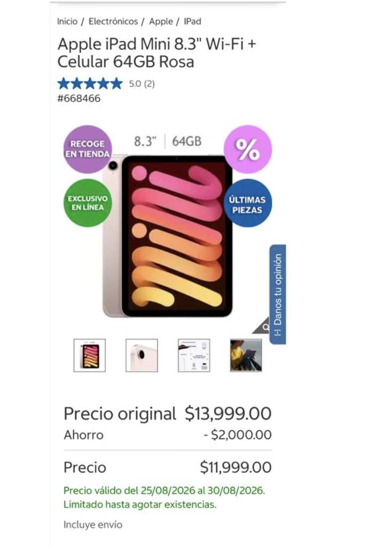Click the five-star rating icons
This screenshot has width=392, height=547.
[x=90, y=84]
